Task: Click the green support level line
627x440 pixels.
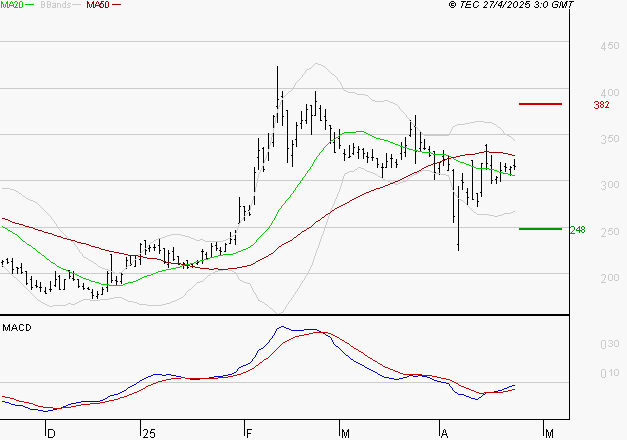Action: pos(540,229)
